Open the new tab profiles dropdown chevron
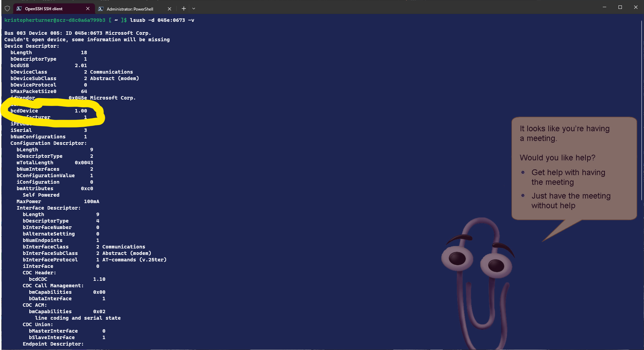Image resolution: width=644 pixels, height=350 pixels. pos(194,9)
